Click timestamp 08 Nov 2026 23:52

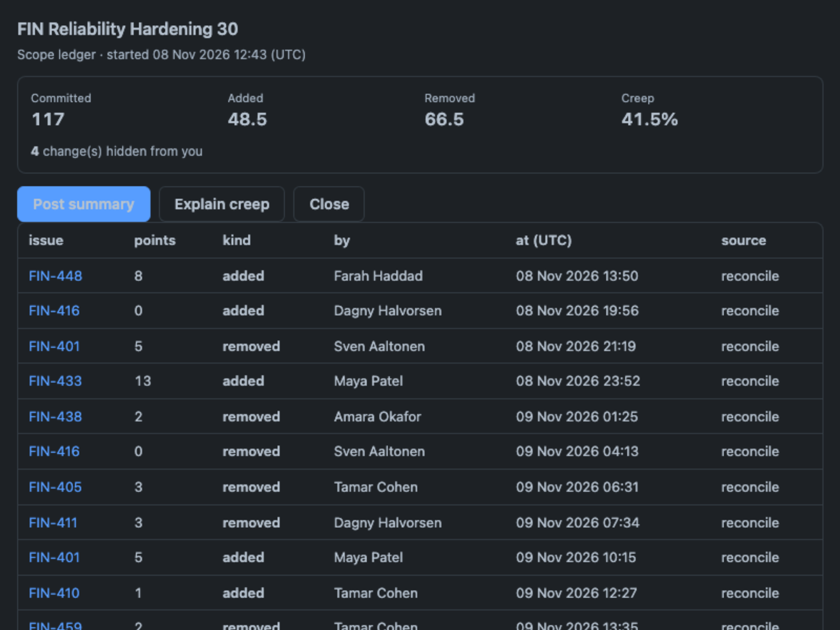pos(578,381)
